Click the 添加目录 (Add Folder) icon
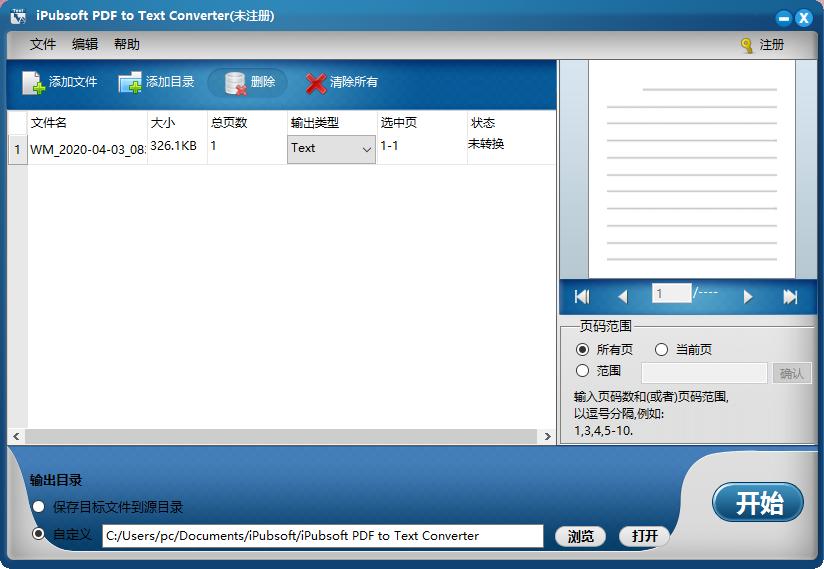 [x=130, y=83]
